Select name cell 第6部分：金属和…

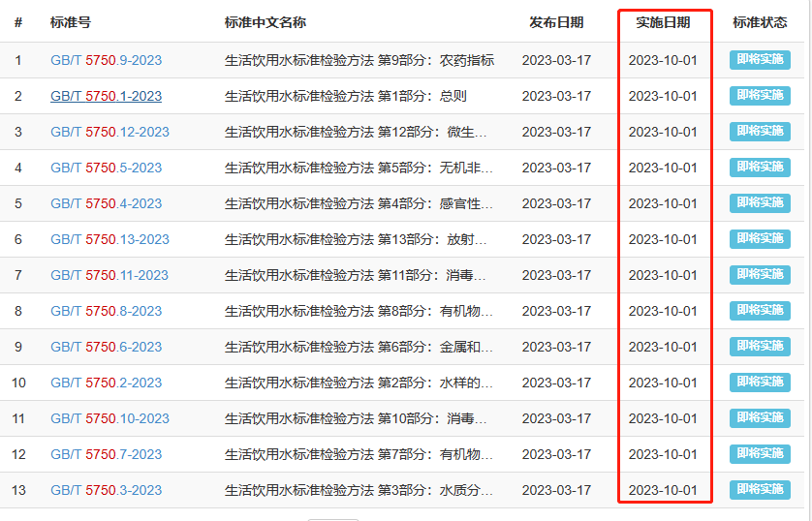[x=359, y=347]
